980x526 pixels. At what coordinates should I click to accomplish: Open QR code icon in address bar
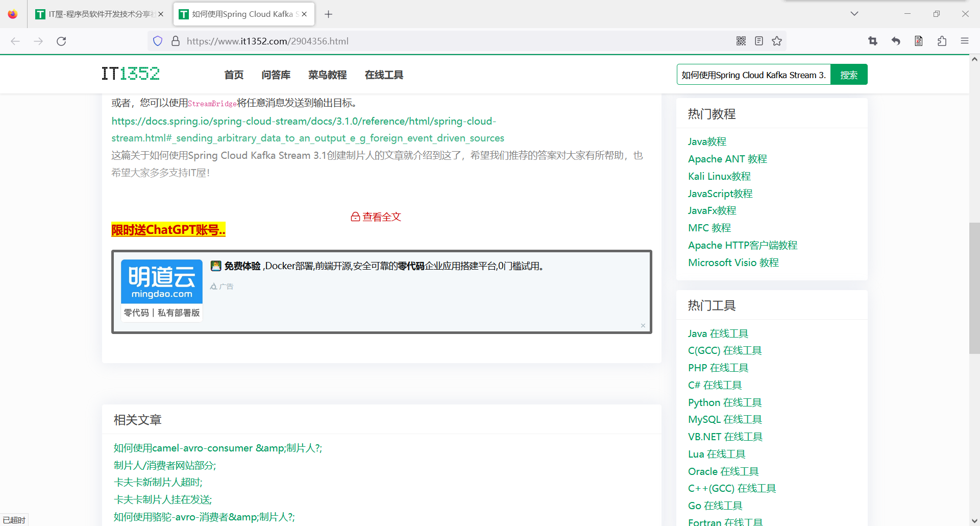(x=741, y=41)
